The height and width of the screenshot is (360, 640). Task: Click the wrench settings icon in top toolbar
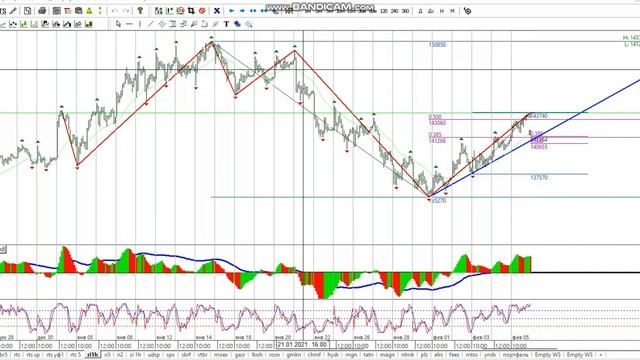click(13, 11)
